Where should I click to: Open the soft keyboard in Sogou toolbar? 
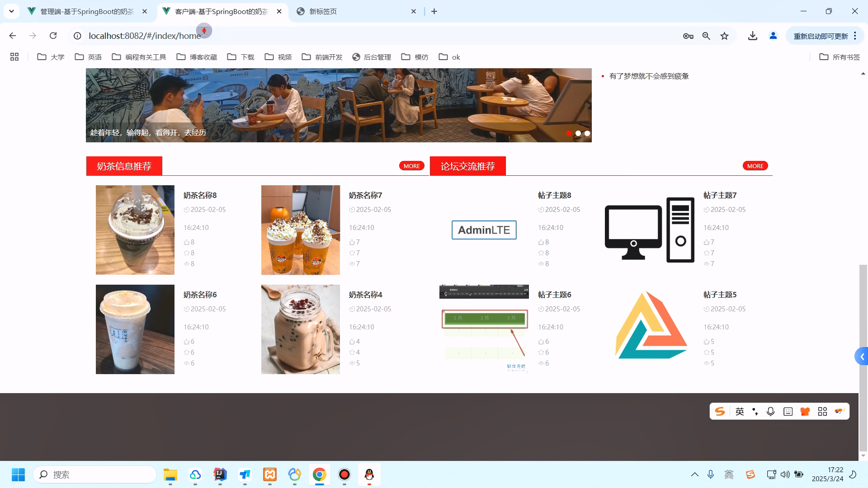(x=788, y=411)
